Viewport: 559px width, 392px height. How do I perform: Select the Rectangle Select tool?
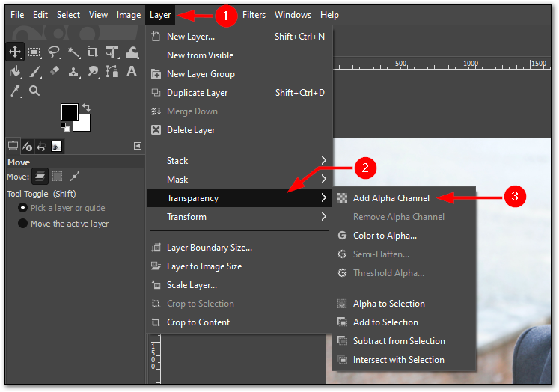(34, 52)
